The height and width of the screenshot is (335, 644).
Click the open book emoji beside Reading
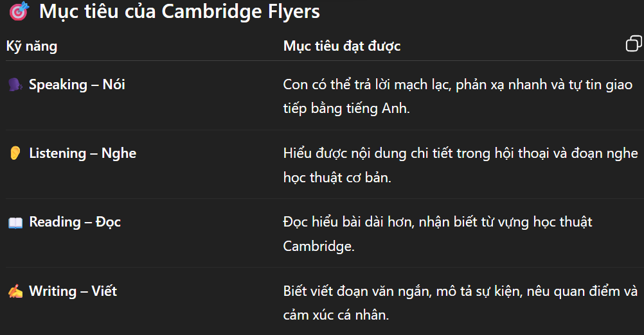(x=15, y=223)
